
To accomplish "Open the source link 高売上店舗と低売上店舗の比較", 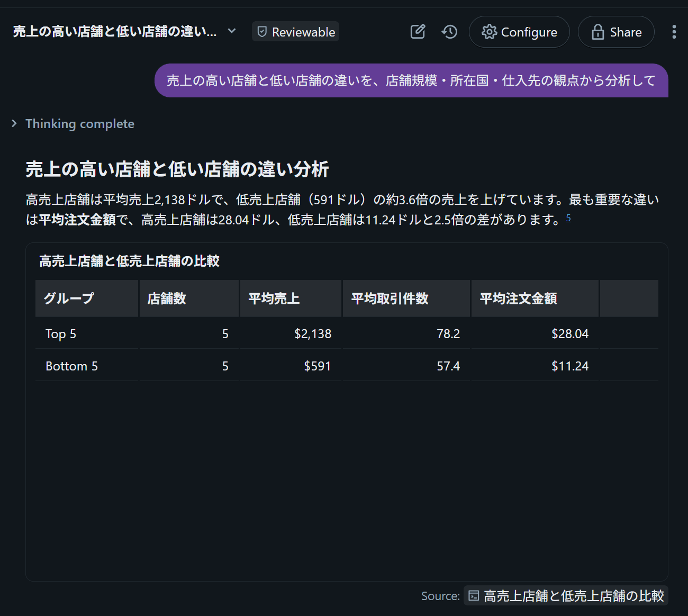I will 573,596.
